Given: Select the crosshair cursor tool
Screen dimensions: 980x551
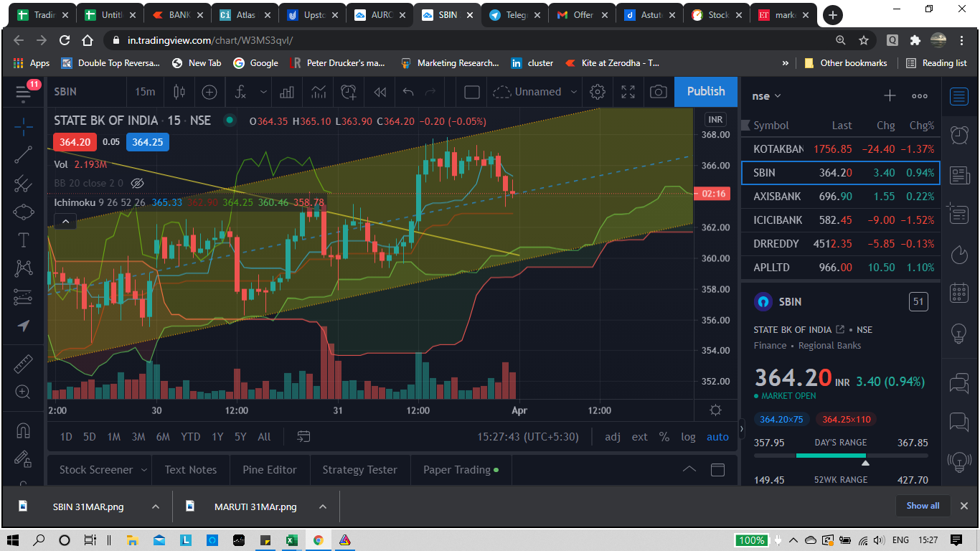Looking at the screenshot, I should (23, 127).
